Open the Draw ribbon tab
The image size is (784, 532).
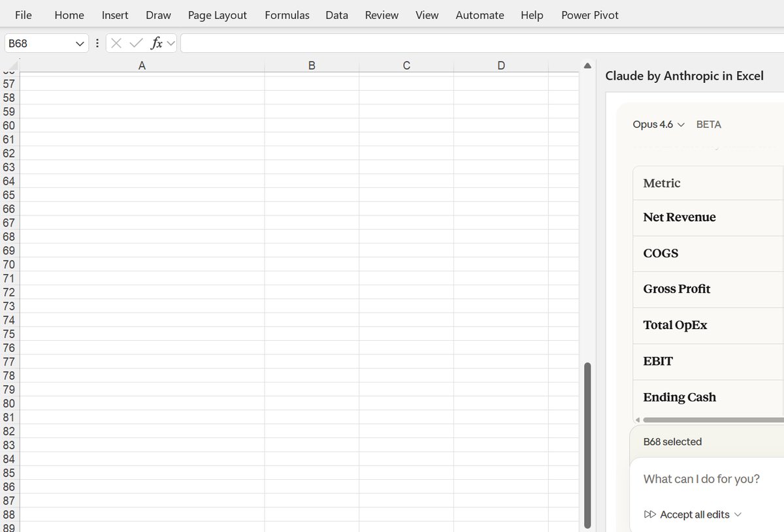click(158, 14)
